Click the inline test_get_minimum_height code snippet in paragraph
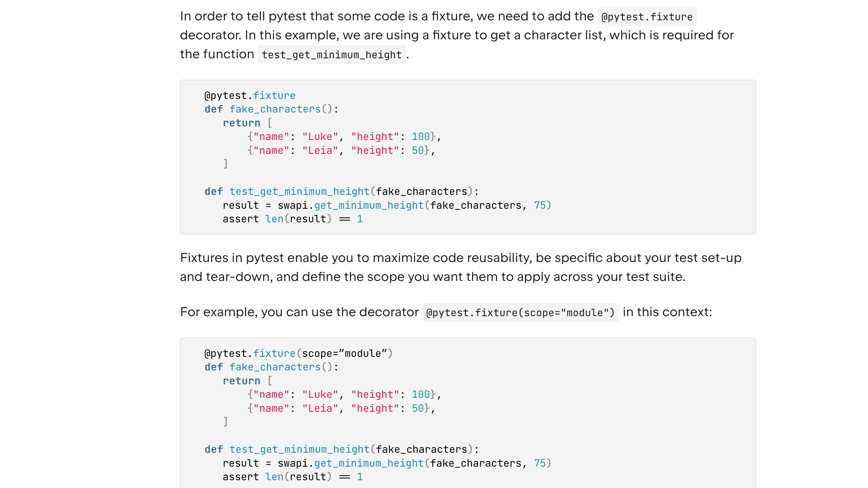Image resolution: width=868 pixels, height=488 pixels. (332, 55)
